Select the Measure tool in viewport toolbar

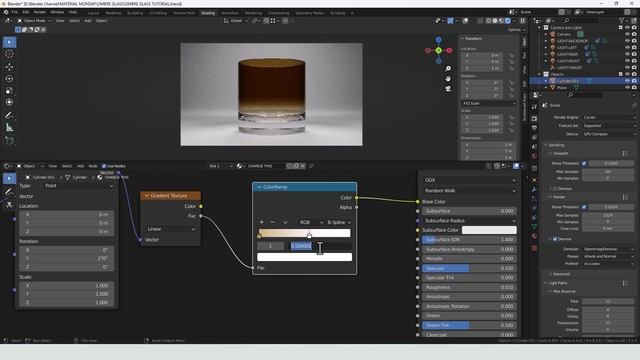(x=9, y=128)
